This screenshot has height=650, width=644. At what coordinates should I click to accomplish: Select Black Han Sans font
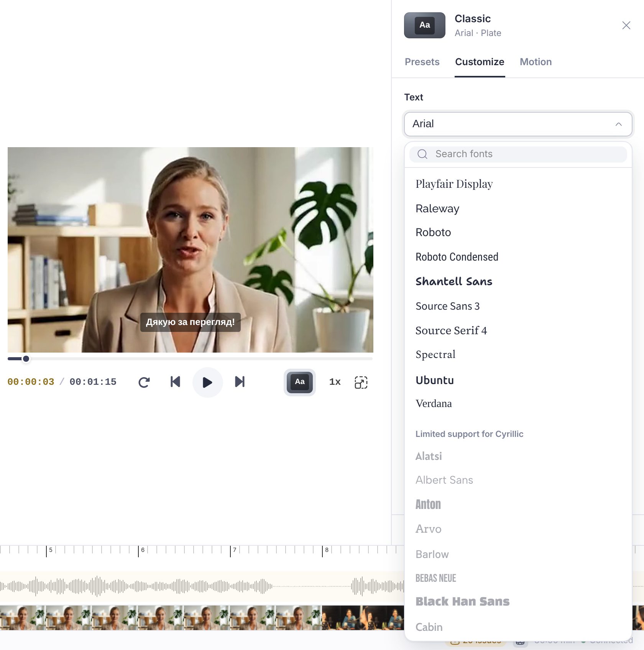[518, 602]
